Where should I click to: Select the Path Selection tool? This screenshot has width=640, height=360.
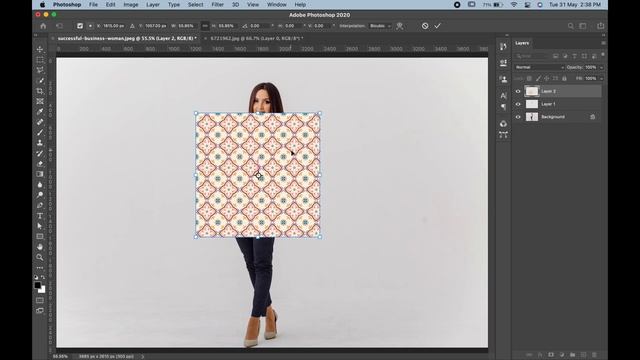(x=40, y=226)
